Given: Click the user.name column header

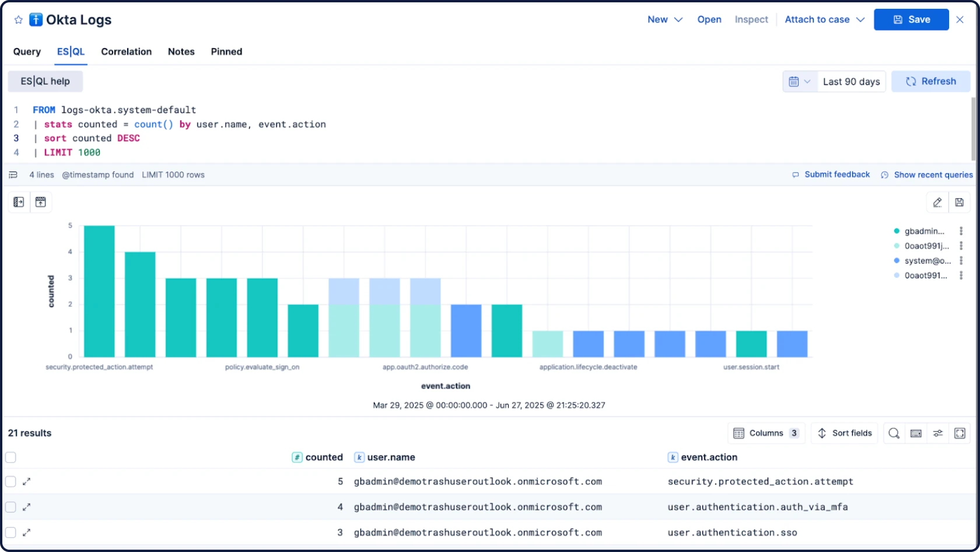Looking at the screenshot, I should pos(385,457).
